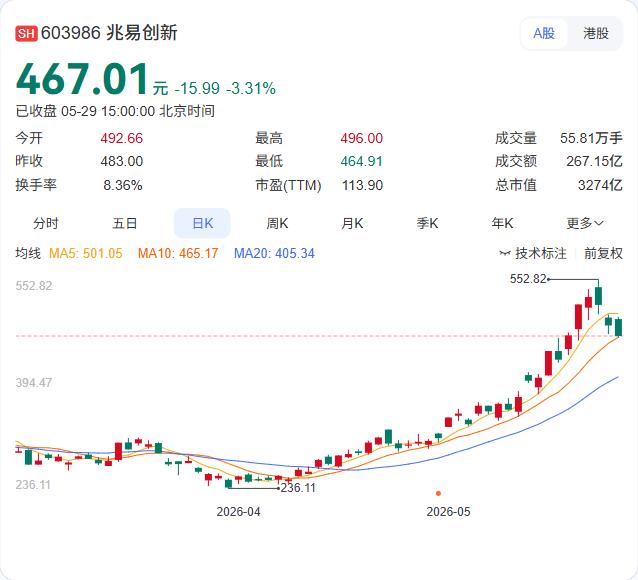Image resolution: width=638 pixels, height=580 pixels.
Task: Click the 成交量 value 55.81万手
Action: [591, 138]
